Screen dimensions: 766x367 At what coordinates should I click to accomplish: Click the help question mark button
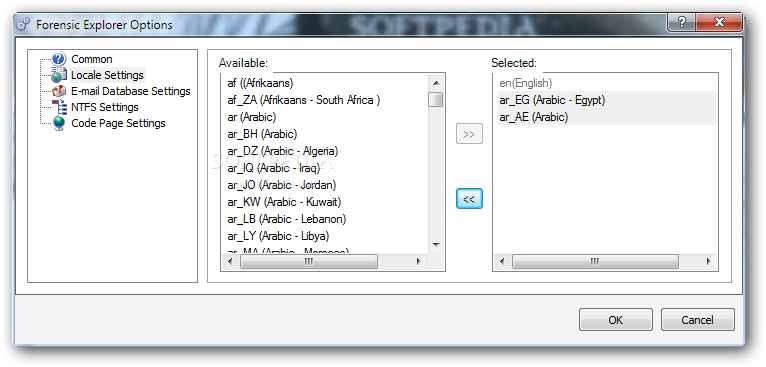(x=681, y=22)
